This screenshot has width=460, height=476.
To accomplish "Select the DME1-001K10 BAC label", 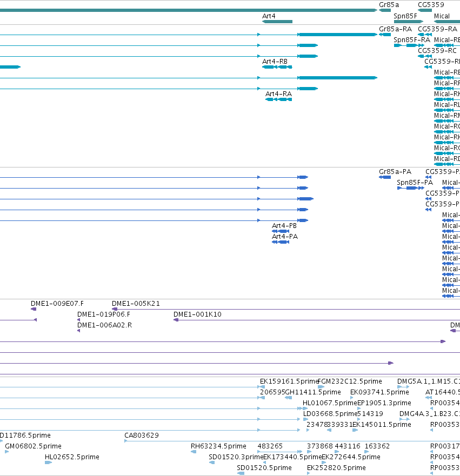I will pyautogui.click(x=197, y=314).
